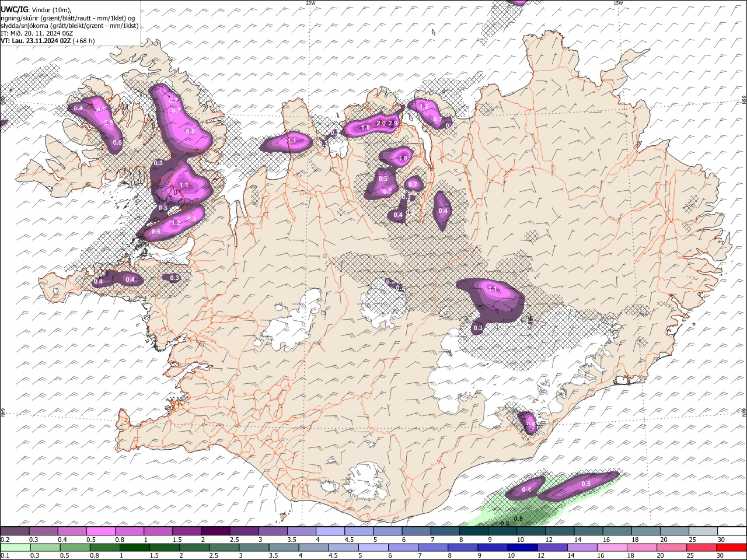Click the dark grey-purple 0.2–0.3 snow swatch
This screenshot has height=560, width=747.
[x=15, y=531]
